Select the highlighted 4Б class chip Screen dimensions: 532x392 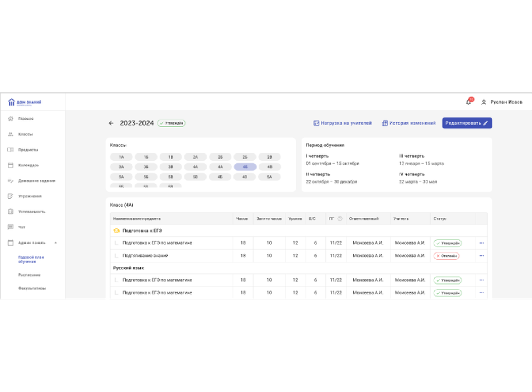[245, 167]
